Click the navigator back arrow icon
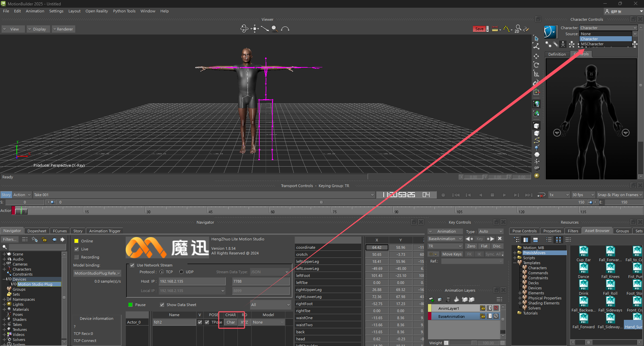Image resolution: width=644 pixels, height=346 pixels. [x=54, y=239]
